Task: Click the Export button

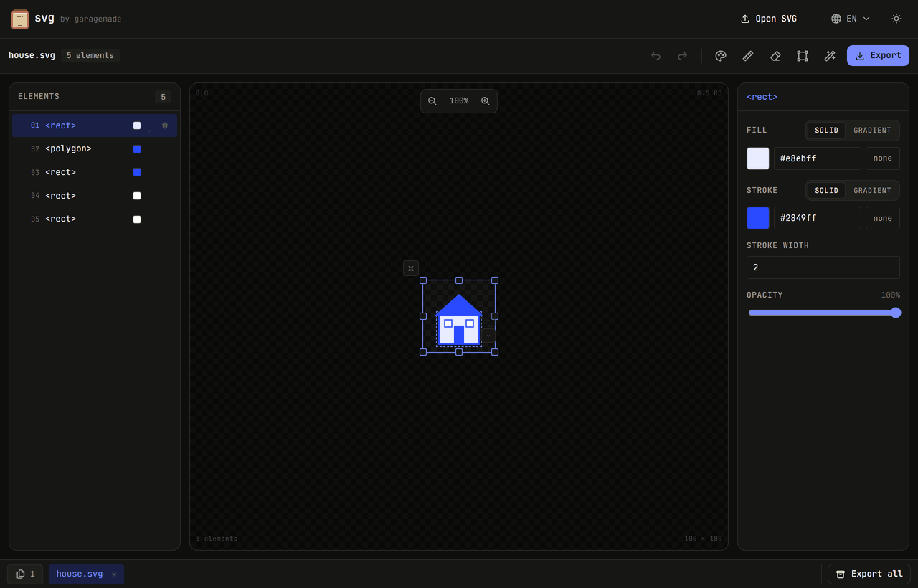Action: click(x=878, y=56)
